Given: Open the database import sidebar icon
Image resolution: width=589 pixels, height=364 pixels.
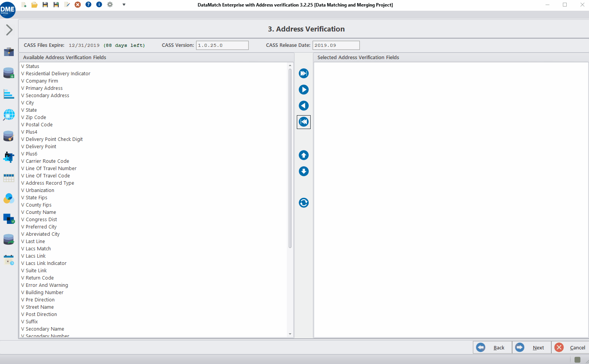Looking at the screenshot, I should pos(8,73).
